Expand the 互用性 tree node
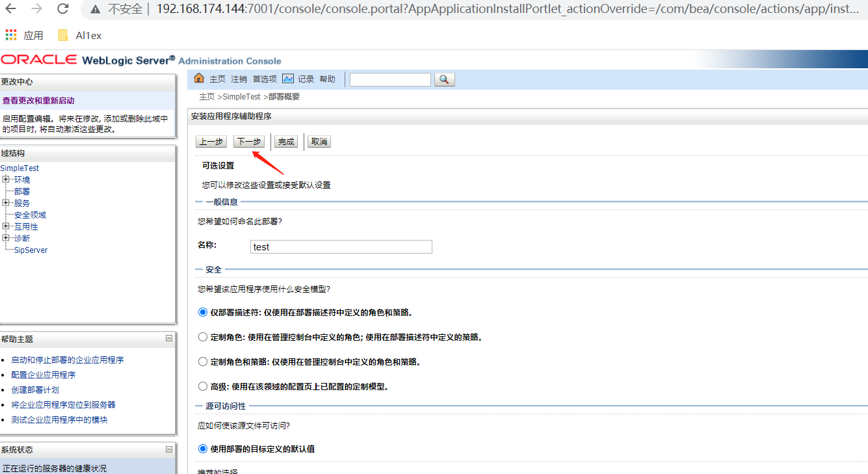The height and width of the screenshot is (474, 868). [5, 226]
